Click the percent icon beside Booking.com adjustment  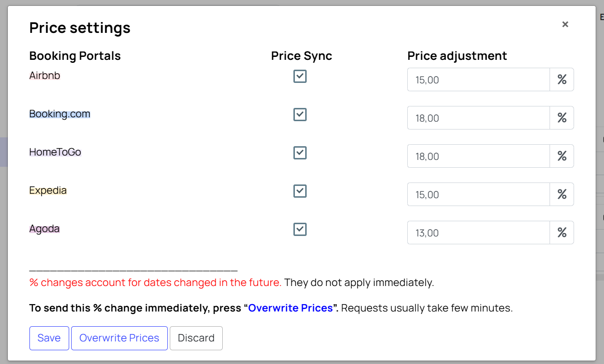pos(562,118)
